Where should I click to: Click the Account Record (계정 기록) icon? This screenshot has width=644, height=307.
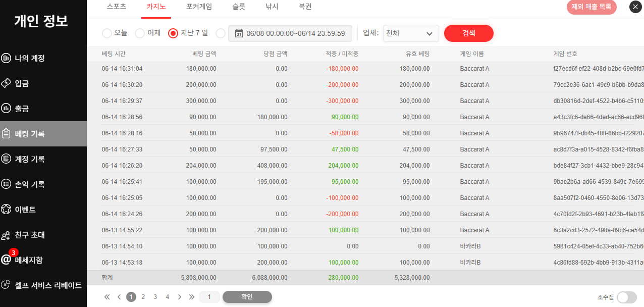6,159
